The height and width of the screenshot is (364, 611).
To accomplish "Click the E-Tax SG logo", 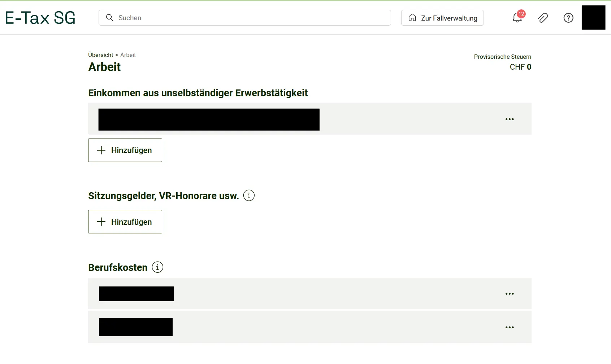I will tap(40, 18).
